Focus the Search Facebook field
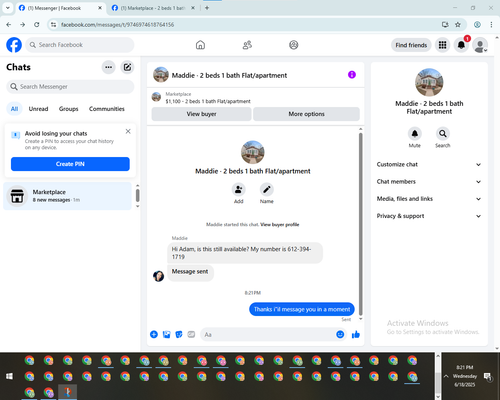 pyautogui.click(x=80, y=45)
